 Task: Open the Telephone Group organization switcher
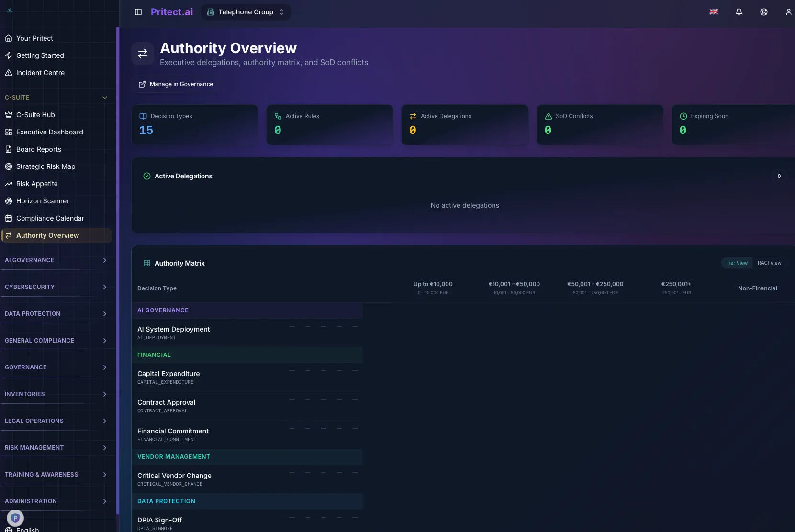coord(246,12)
